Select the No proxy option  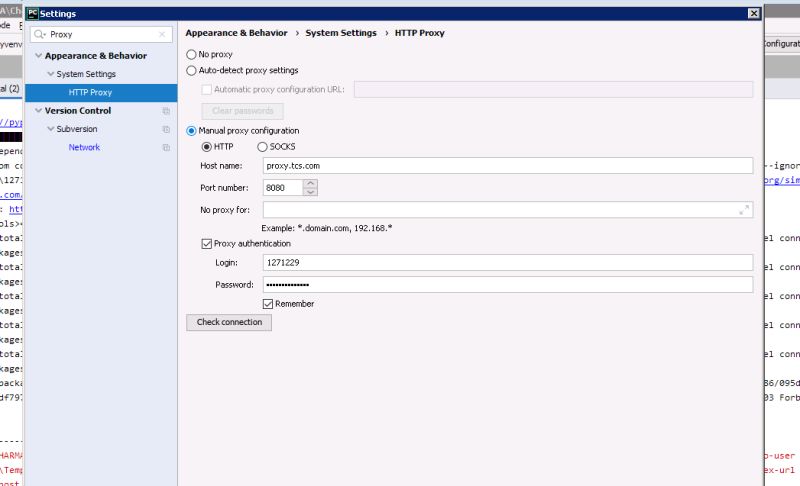coord(191,54)
